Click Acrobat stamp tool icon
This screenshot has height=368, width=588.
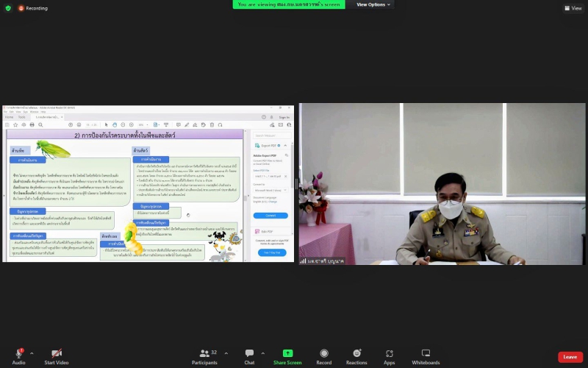point(204,124)
